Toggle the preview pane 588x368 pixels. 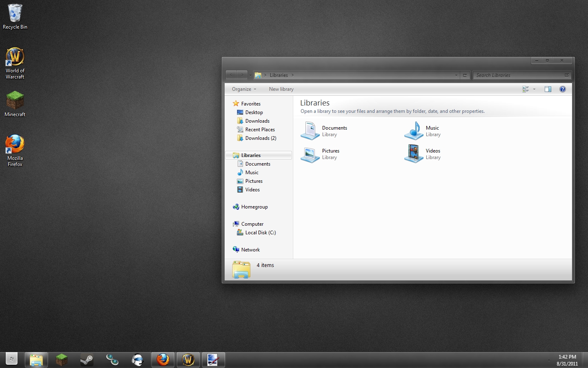(x=548, y=89)
